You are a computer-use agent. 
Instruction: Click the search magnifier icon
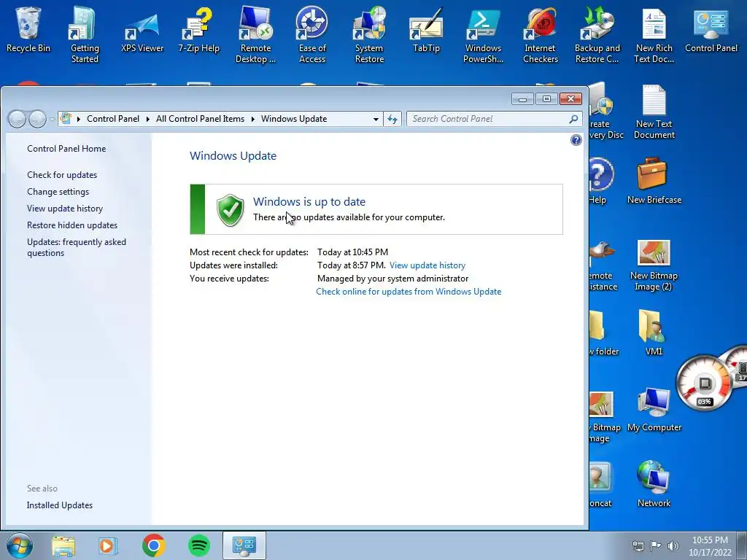(573, 119)
